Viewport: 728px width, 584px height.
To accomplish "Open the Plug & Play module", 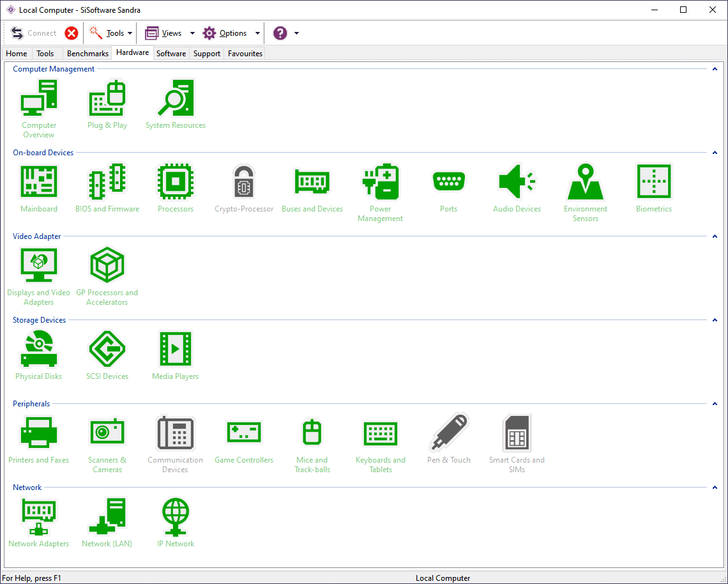I will click(x=107, y=104).
